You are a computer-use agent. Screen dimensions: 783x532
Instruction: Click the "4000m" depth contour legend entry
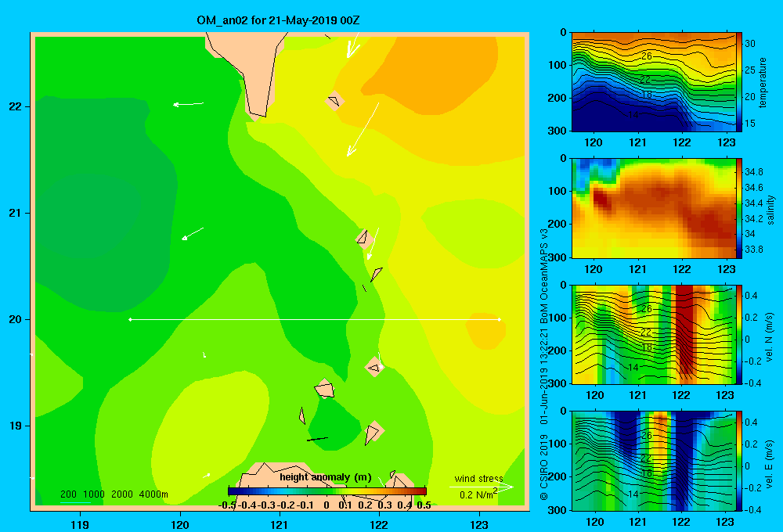[x=153, y=494]
